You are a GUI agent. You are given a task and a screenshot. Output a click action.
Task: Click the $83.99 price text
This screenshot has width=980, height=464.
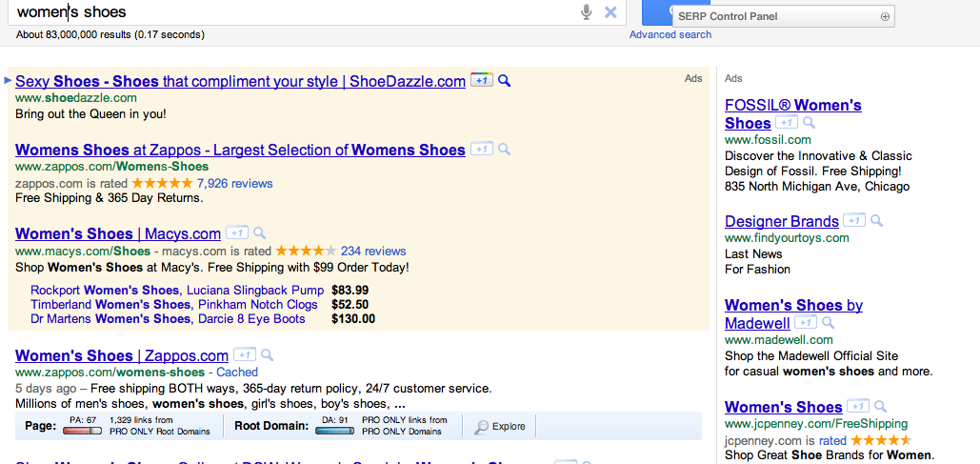pyautogui.click(x=350, y=291)
